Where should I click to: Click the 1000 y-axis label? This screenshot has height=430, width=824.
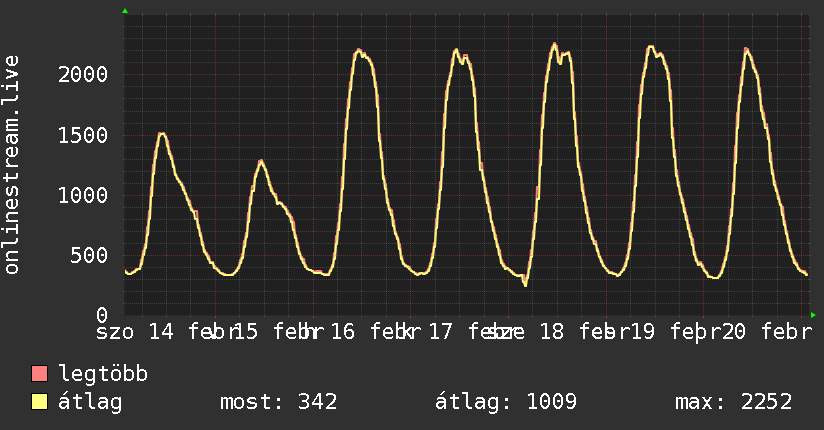(x=83, y=196)
